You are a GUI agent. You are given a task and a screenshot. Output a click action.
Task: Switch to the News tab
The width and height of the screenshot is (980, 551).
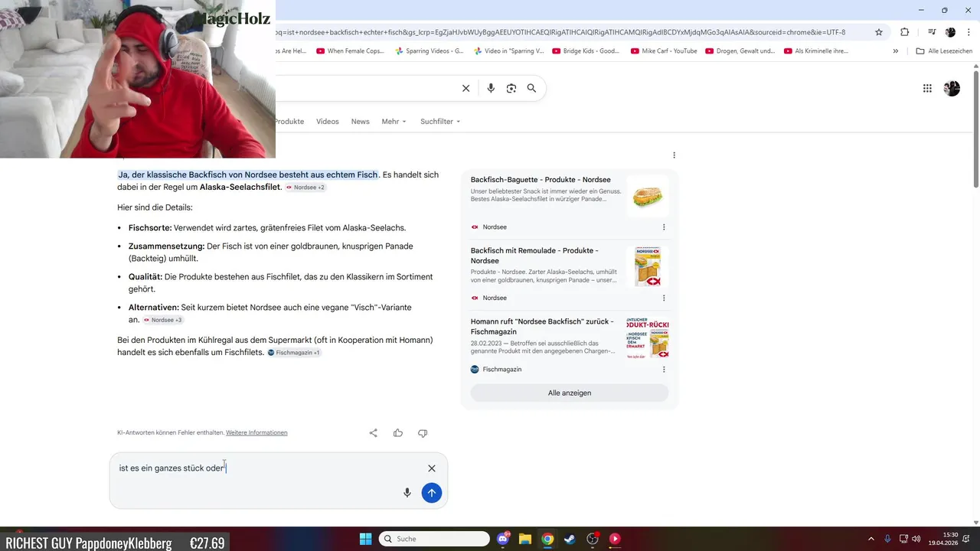tap(360, 122)
